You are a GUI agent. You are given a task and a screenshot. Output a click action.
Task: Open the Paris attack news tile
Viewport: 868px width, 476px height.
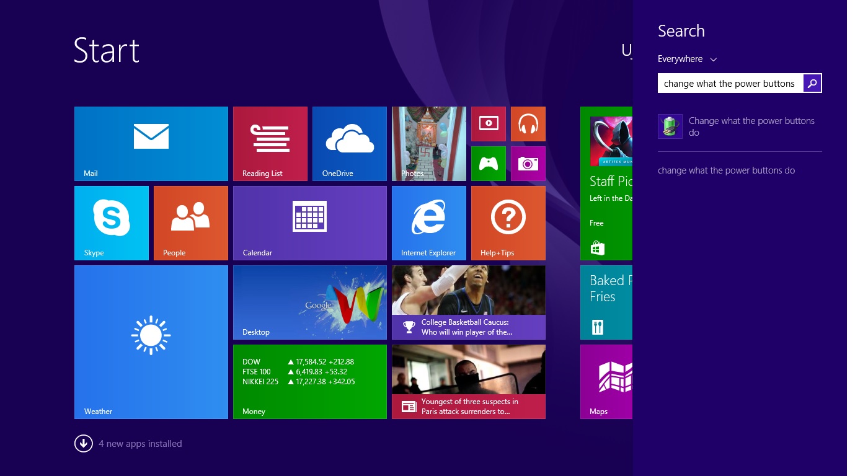[469, 382]
